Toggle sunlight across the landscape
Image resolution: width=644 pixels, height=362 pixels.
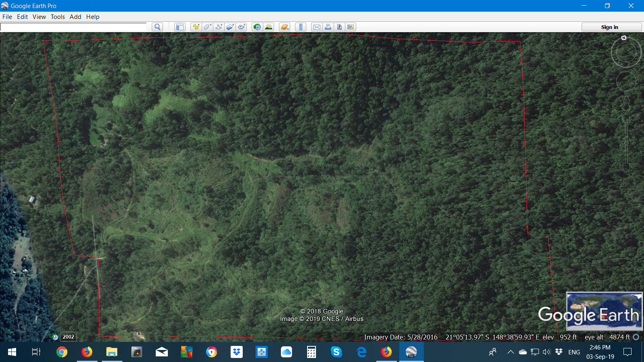click(268, 27)
